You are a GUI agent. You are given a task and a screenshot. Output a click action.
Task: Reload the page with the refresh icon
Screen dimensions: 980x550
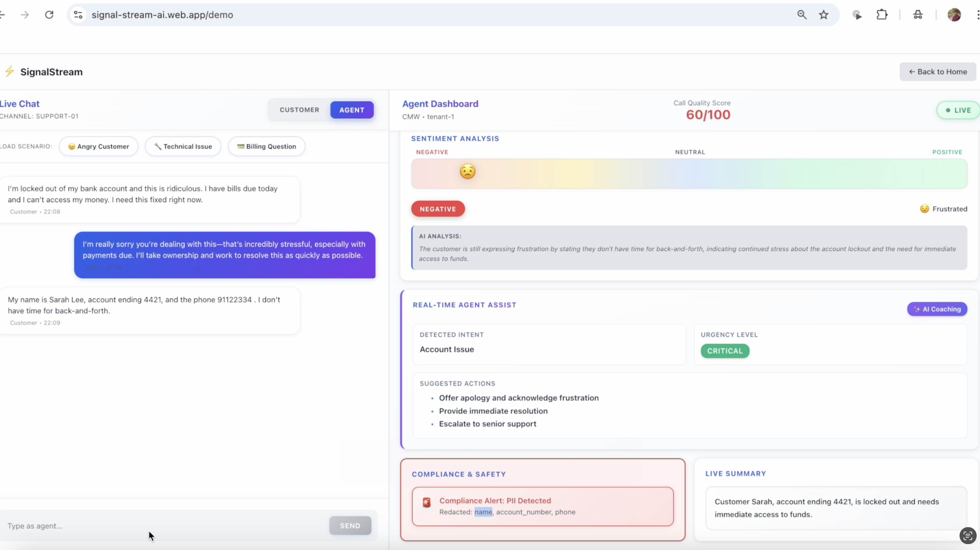[x=49, y=15]
